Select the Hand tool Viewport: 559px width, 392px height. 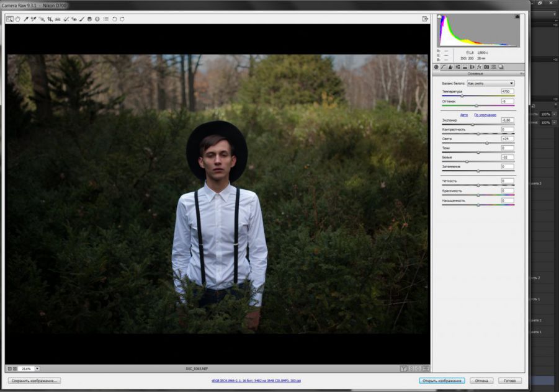(x=17, y=19)
